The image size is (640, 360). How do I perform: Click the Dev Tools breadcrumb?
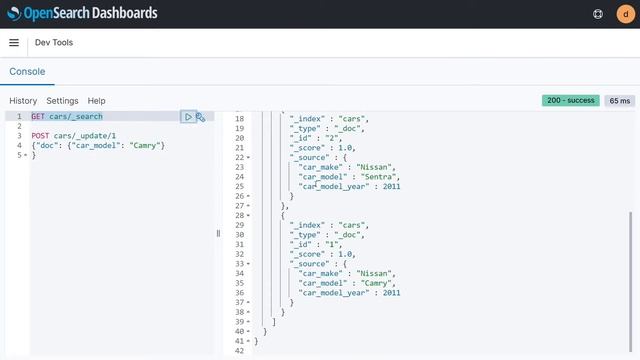pyautogui.click(x=54, y=42)
